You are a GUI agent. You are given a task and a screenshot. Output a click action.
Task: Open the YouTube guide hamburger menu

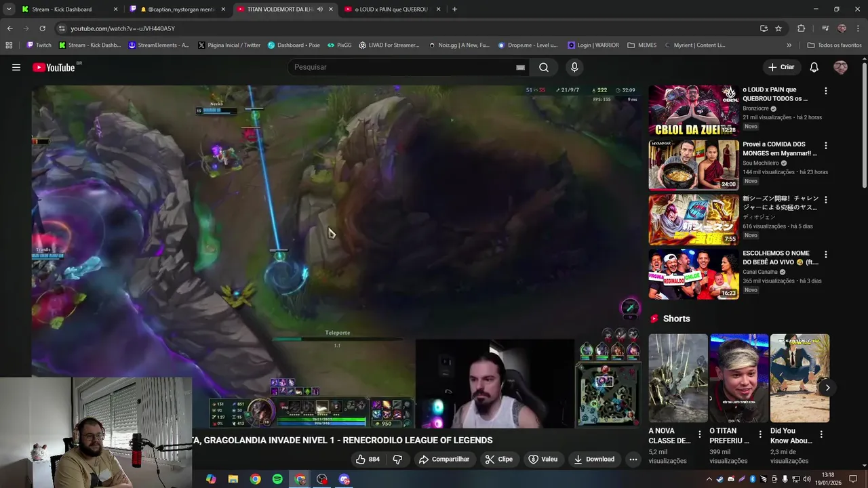(x=16, y=67)
